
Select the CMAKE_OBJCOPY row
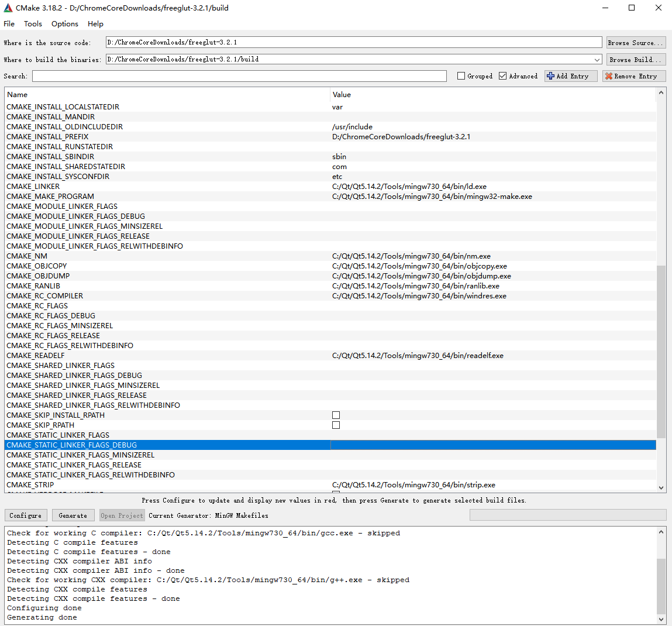point(330,266)
